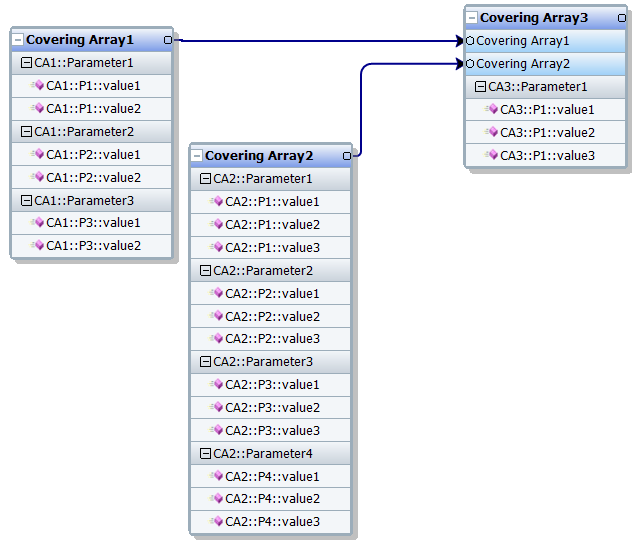
Task: Select the CA3::P1::value2 text
Action: [x=547, y=133]
